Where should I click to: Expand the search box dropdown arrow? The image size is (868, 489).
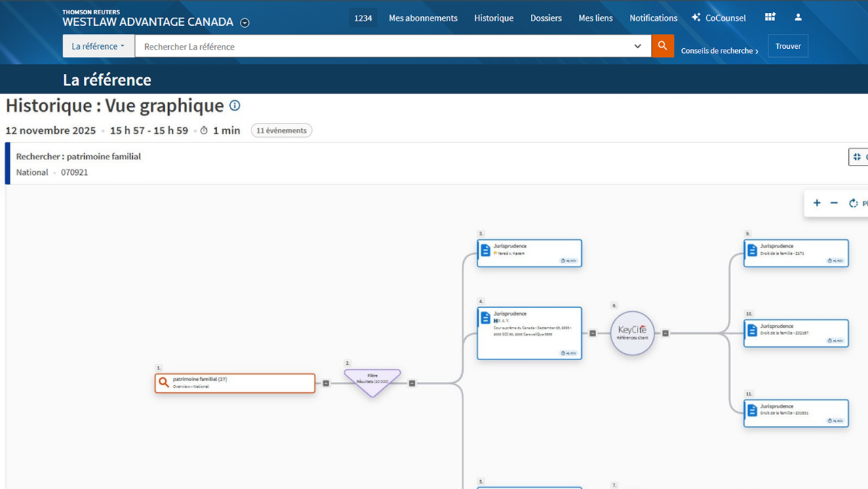(x=637, y=46)
